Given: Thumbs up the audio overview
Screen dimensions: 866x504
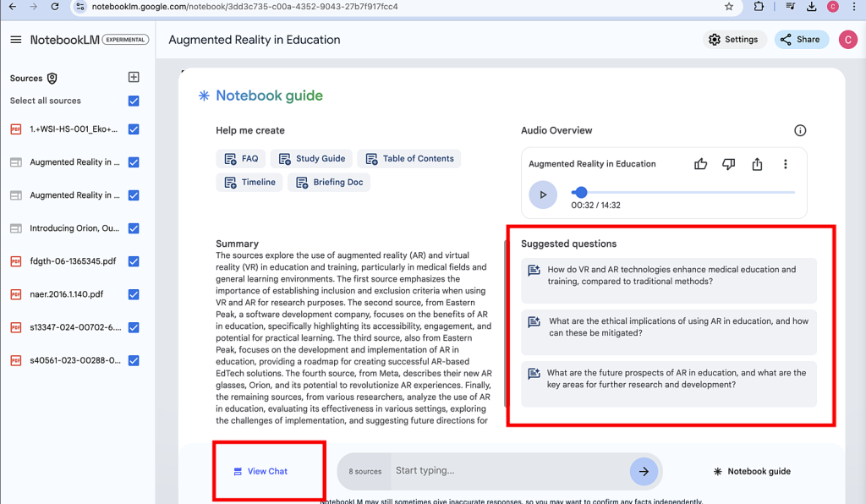Looking at the screenshot, I should [700, 164].
